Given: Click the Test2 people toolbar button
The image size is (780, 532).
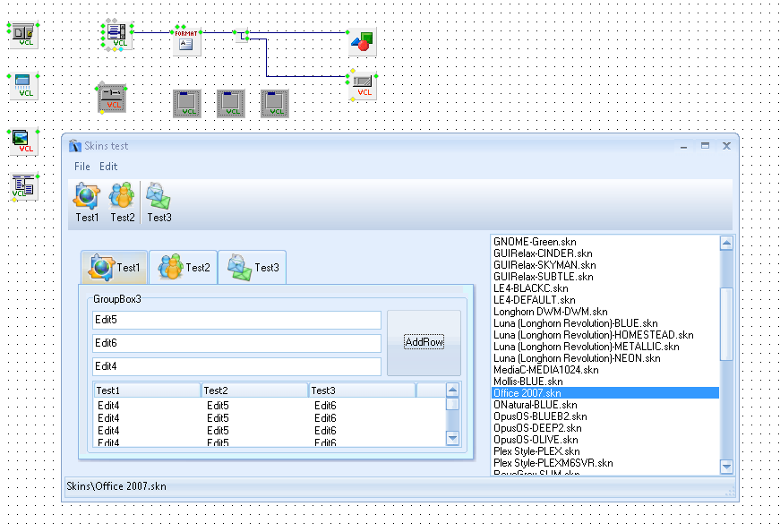Looking at the screenshot, I should point(123,202).
